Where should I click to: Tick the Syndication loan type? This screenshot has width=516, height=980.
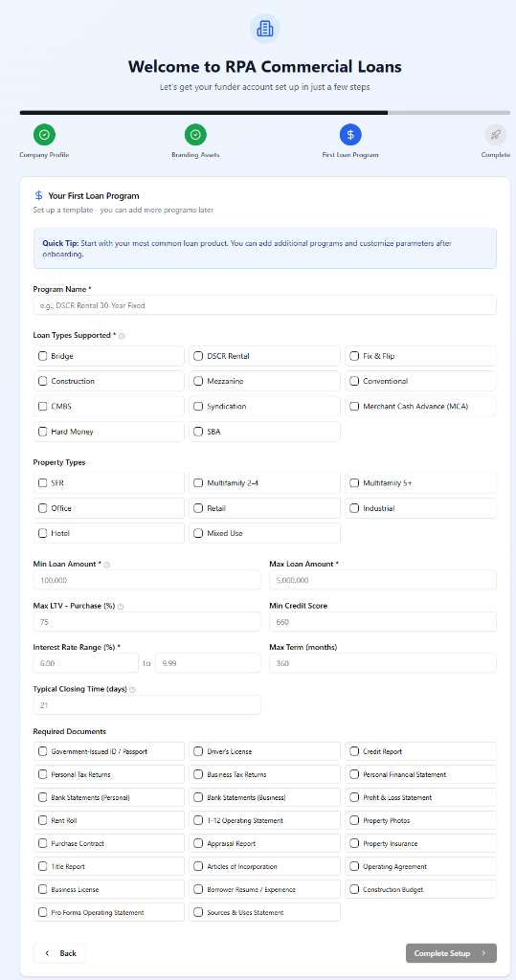pos(198,406)
